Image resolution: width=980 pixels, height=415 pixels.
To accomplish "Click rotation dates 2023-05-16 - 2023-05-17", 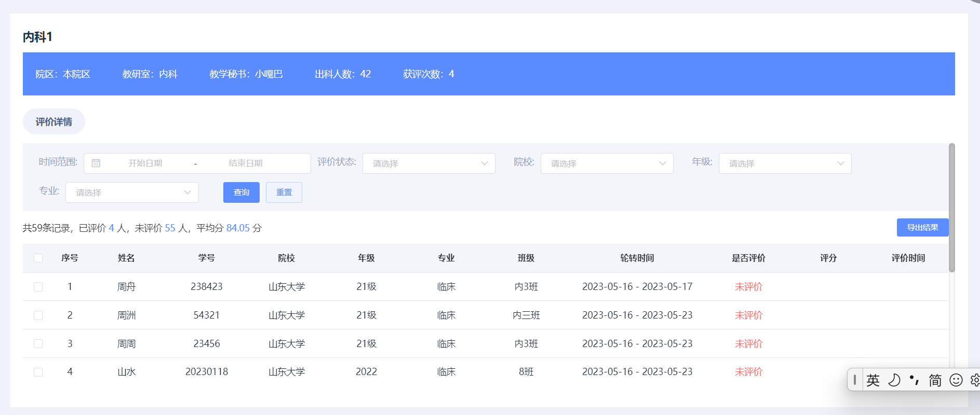I will [x=637, y=287].
